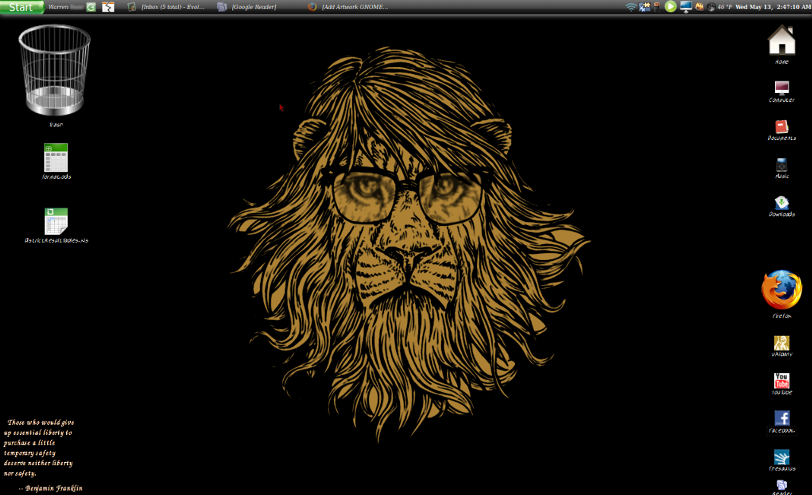Select the green spreadsheet file under Trash
This screenshot has width=812, height=495.
click(56, 157)
